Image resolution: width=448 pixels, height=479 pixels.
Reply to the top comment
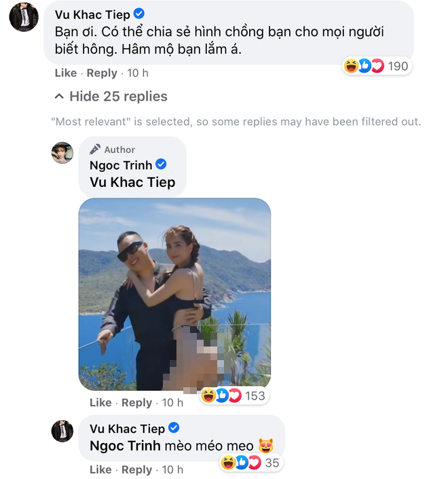tap(102, 73)
